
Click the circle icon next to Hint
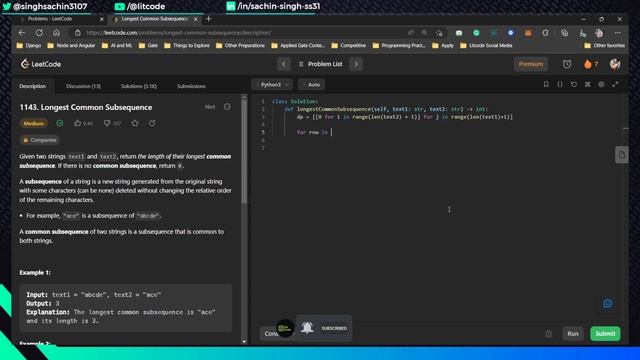227,107
